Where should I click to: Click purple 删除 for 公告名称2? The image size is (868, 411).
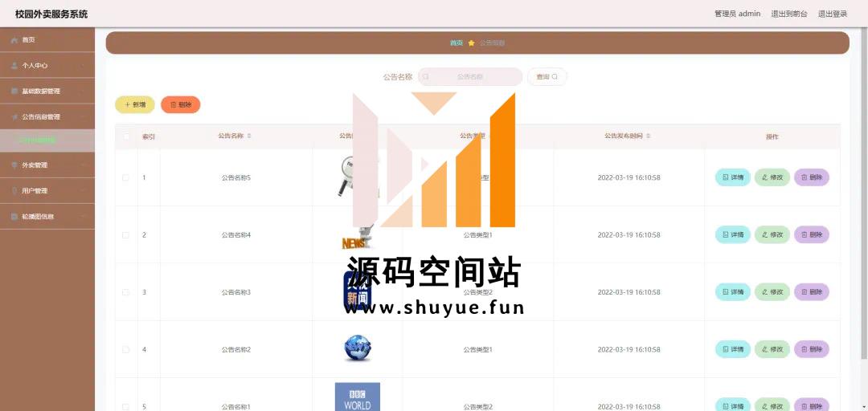tap(812, 350)
